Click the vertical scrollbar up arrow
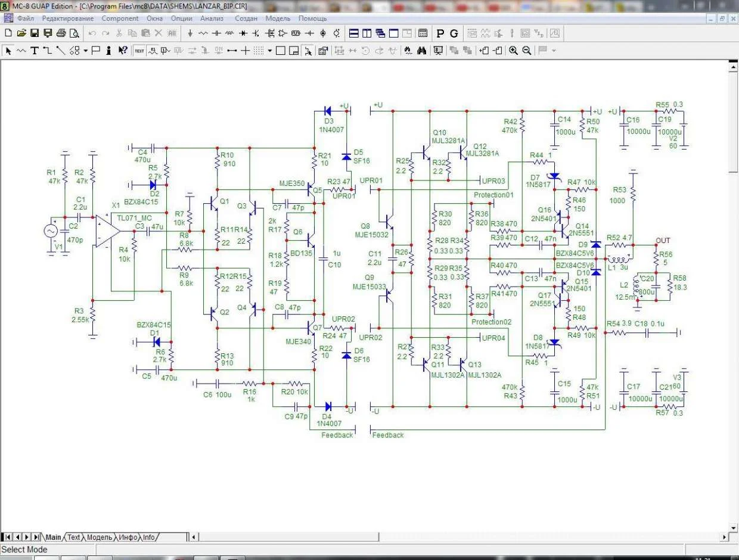Screen dimensions: 739x560 click(733, 67)
